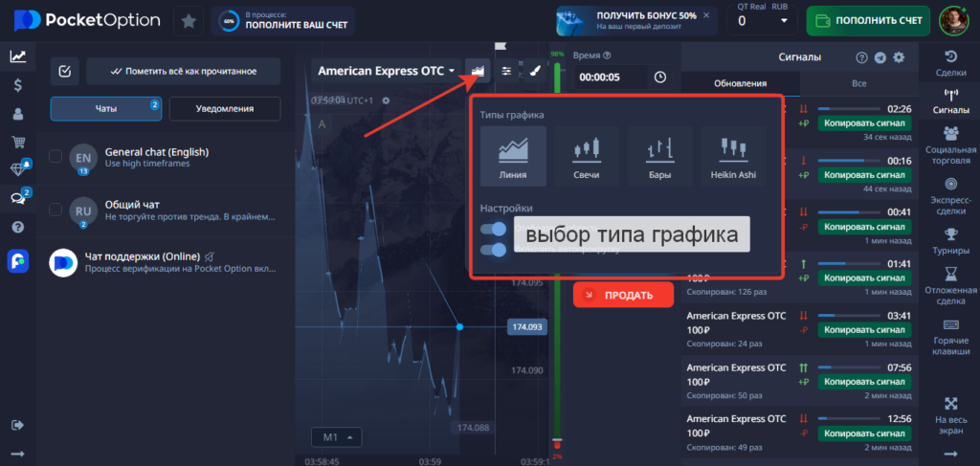
Task: Close the 50% bonus banner
Action: click(x=706, y=15)
